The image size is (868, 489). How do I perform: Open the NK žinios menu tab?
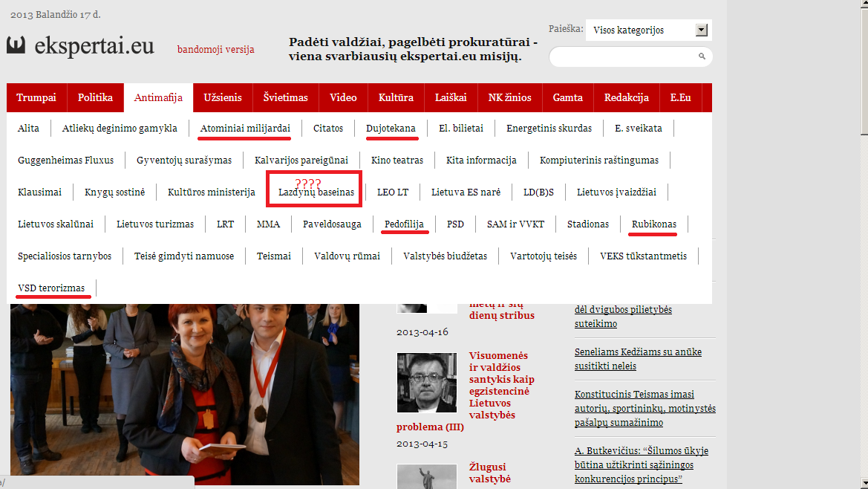(510, 97)
